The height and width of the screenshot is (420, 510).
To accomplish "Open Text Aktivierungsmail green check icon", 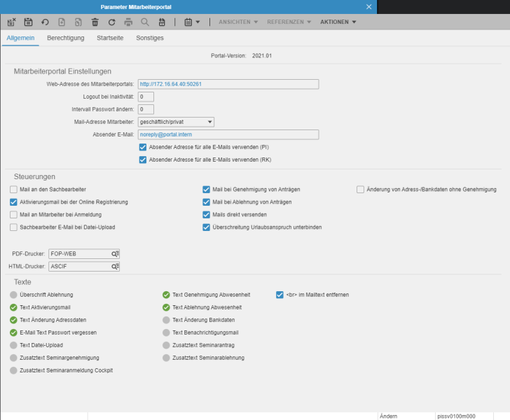I will tap(13, 307).
